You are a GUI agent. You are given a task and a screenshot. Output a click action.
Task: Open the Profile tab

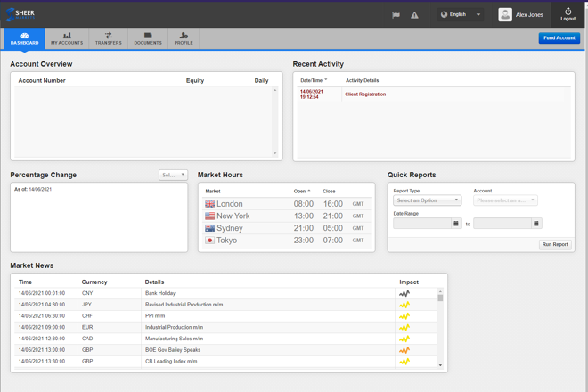tap(184, 38)
